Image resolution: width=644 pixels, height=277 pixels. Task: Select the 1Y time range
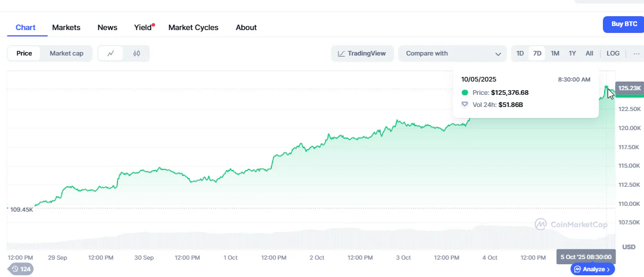[x=572, y=53]
